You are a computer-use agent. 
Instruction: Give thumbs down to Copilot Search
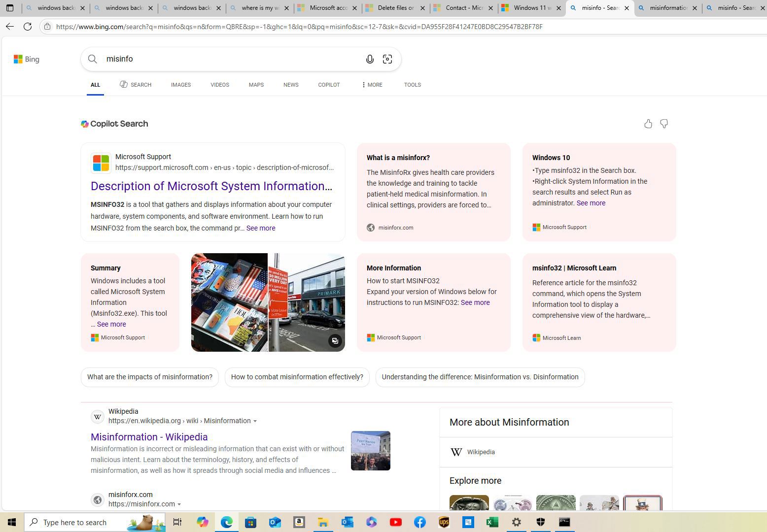(664, 124)
